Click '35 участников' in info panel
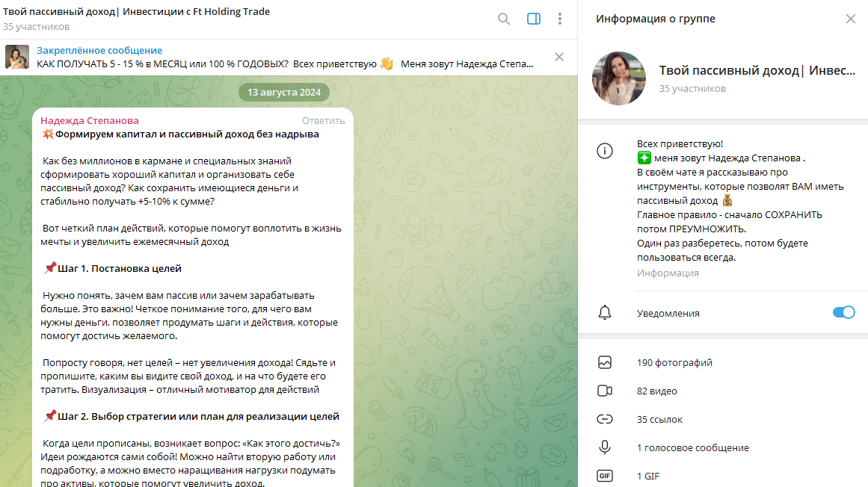 [x=692, y=88]
